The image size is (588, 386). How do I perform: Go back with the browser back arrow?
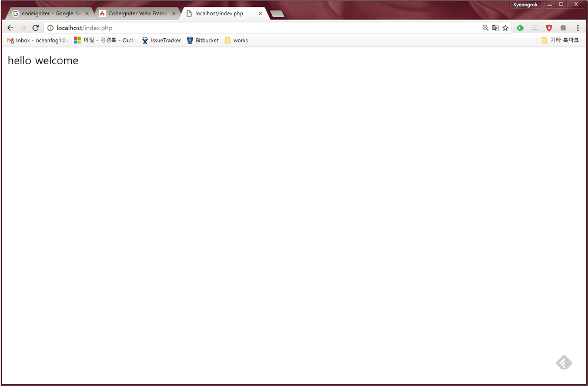coord(10,28)
